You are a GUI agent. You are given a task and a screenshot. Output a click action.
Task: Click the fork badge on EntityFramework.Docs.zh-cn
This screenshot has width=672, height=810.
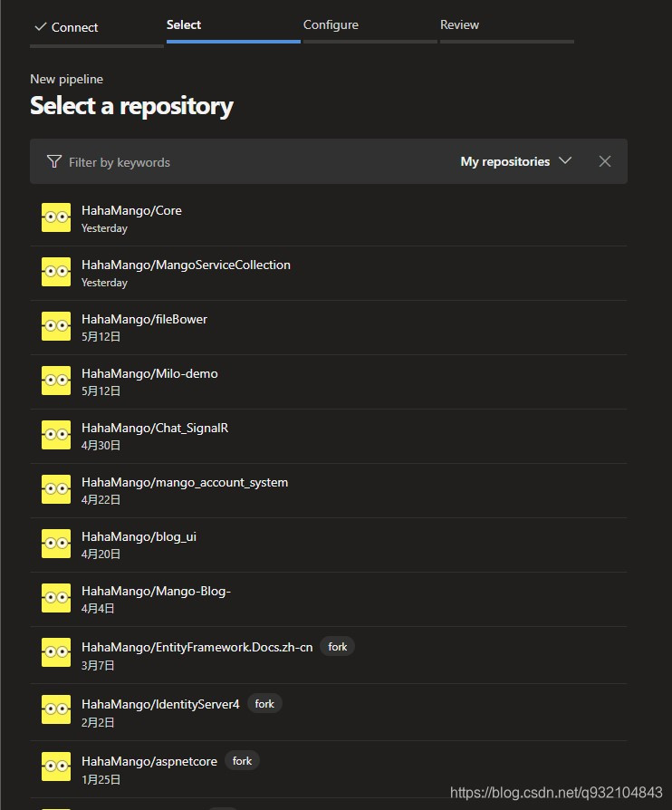[337, 647]
